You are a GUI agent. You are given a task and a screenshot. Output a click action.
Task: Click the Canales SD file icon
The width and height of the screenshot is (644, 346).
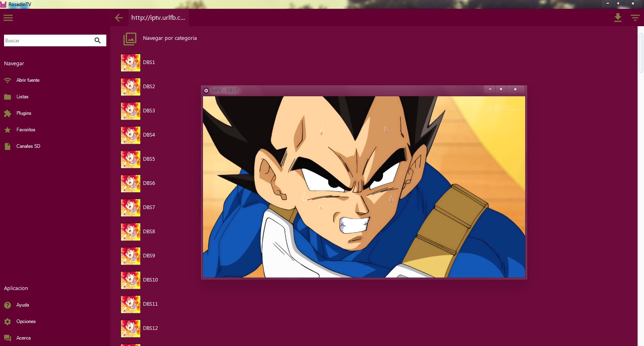7,146
